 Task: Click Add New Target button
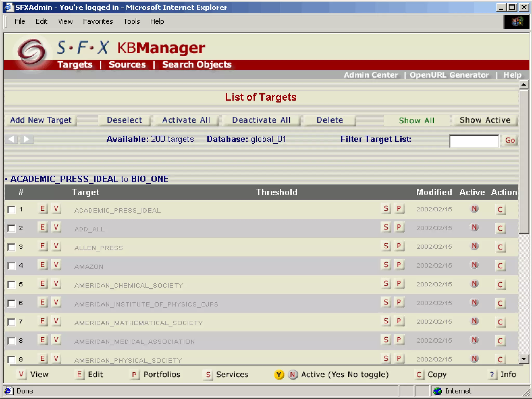click(x=41, y=120)
